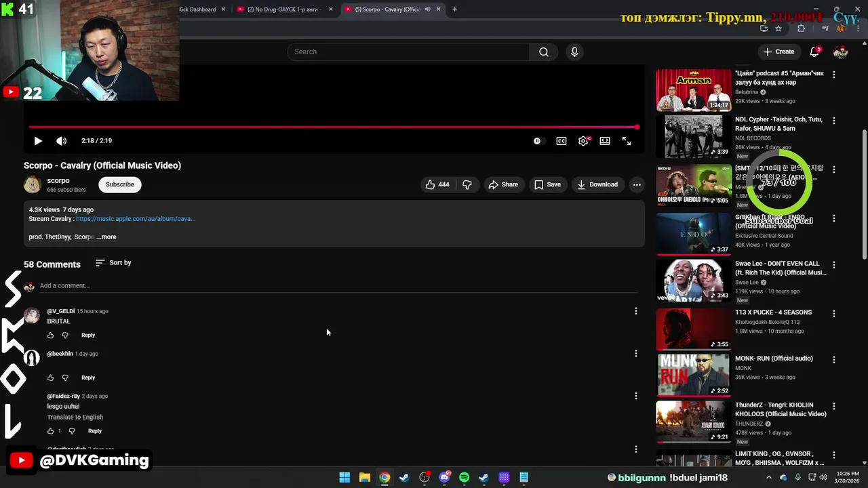Dislike the Cavalry video

click(467, 184)
